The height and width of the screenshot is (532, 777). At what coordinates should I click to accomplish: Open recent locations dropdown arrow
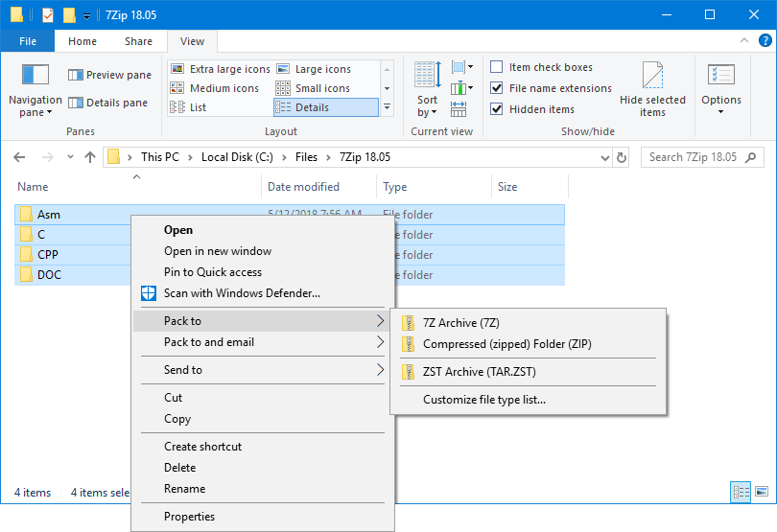(x=70, y=157)
